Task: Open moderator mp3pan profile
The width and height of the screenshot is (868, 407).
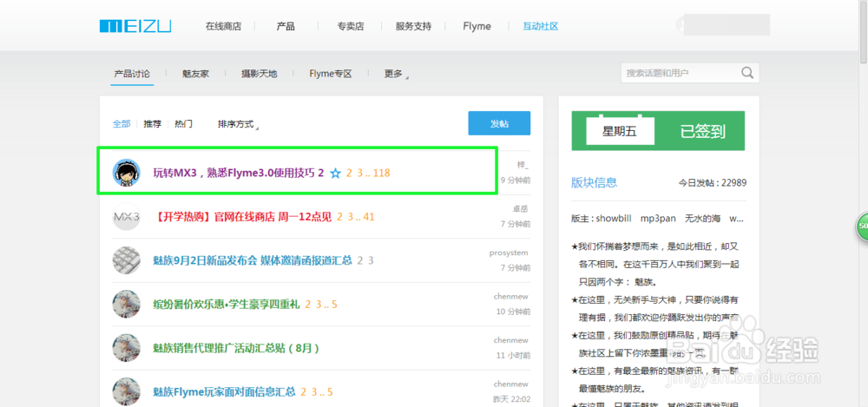Action: tap(658, 218)
